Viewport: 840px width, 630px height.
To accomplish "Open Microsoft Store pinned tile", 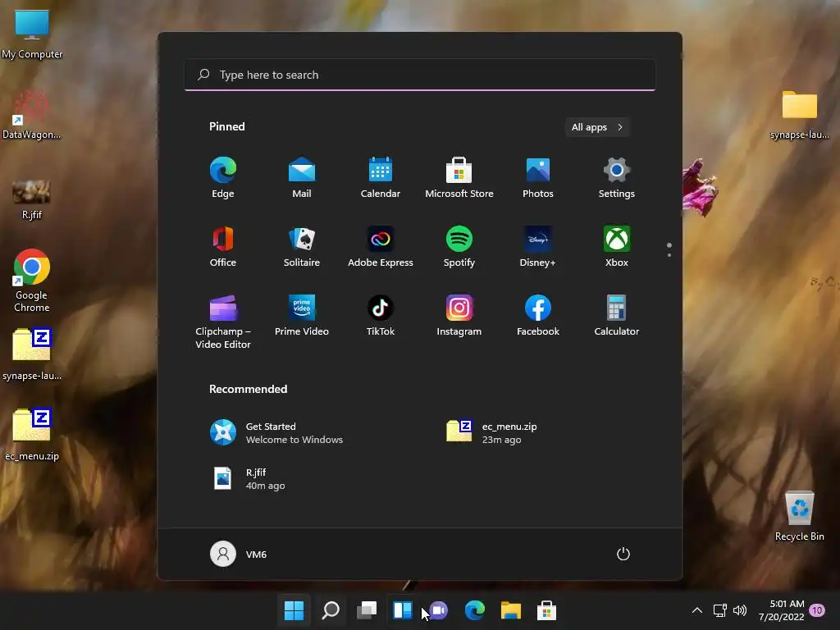I will click(459, 178).
